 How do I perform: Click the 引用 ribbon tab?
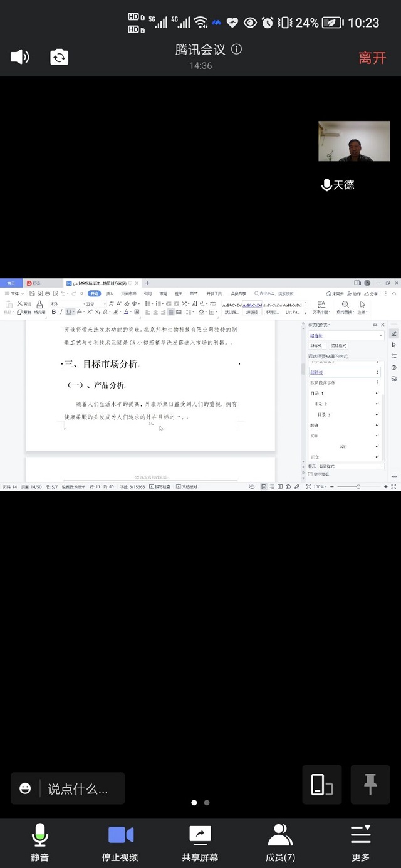(x=148, y=293)
